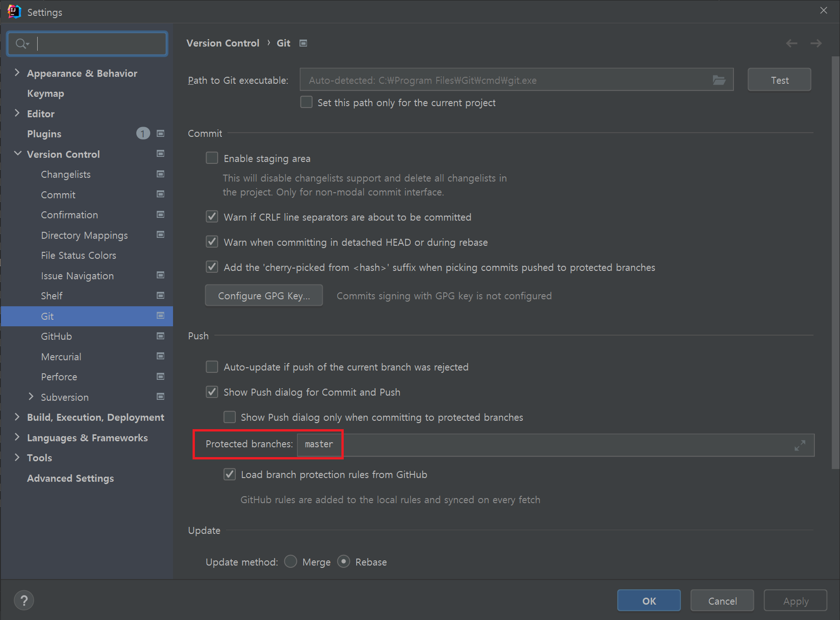Select the Git item in settings tree
The width and height of the screenshot is (840, 620).
pos(87,316)
